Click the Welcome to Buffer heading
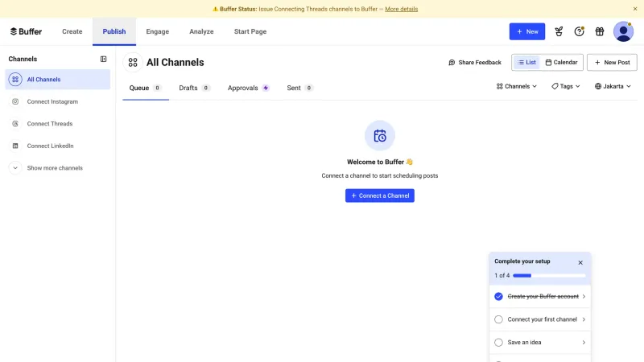Image resolution: width=644 pixels, height=362 pixels. [380, 162]
